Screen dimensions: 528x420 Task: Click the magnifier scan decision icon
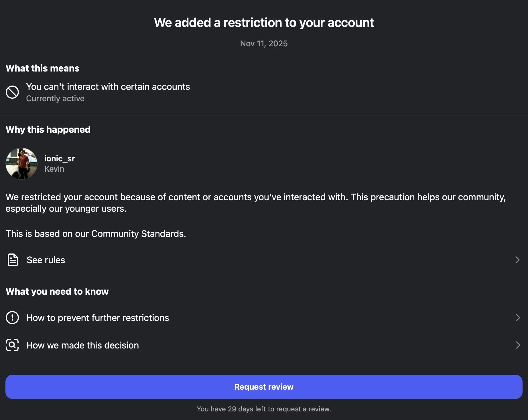[x=12, y=345]
